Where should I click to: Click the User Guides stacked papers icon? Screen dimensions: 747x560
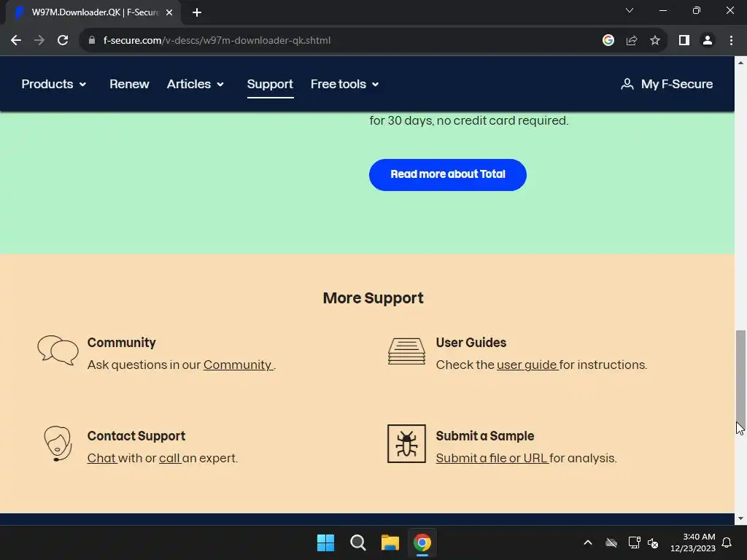(x=406, y=351)
